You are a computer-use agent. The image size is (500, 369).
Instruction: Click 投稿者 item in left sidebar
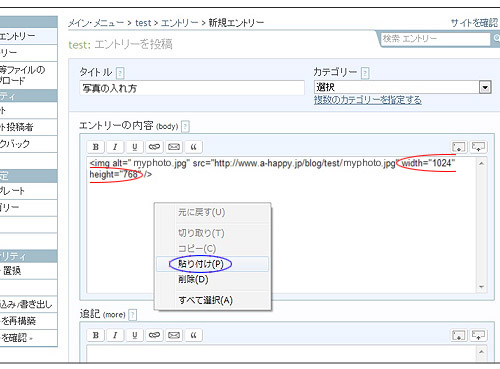point(29,127)
